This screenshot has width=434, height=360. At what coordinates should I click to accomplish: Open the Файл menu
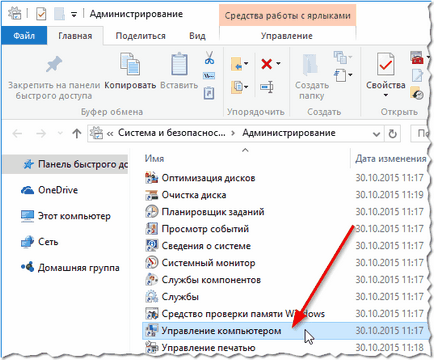pyautogui.click(x=24, y=36)
